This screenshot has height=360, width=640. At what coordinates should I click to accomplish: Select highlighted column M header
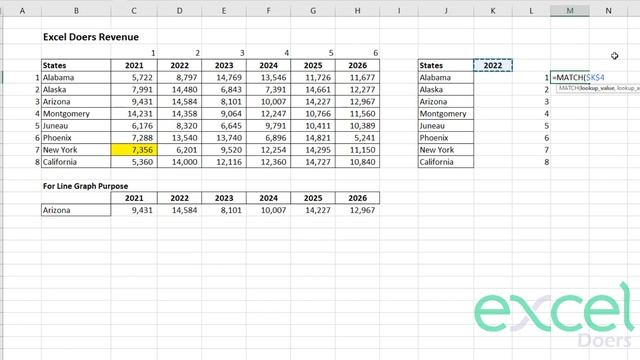click(570, 11)
